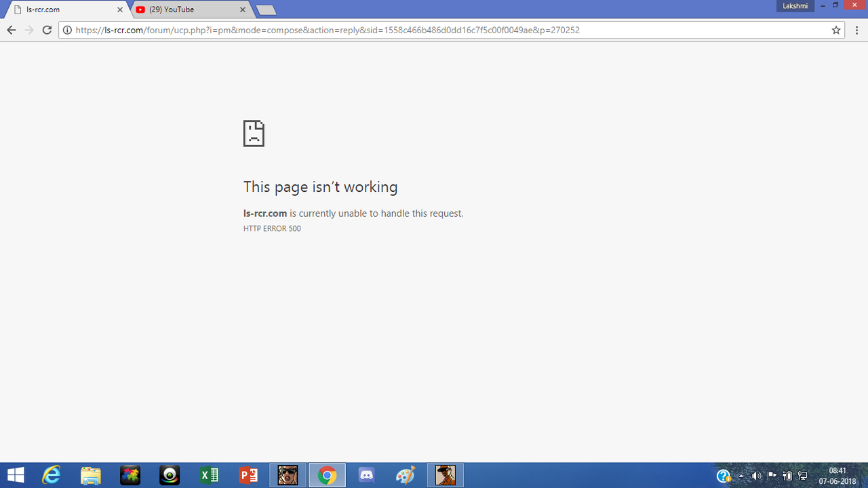Switch to the (29) YouTube tab
Image resolution: width=868 pixels, height=488 pixels.
(190, 9)
